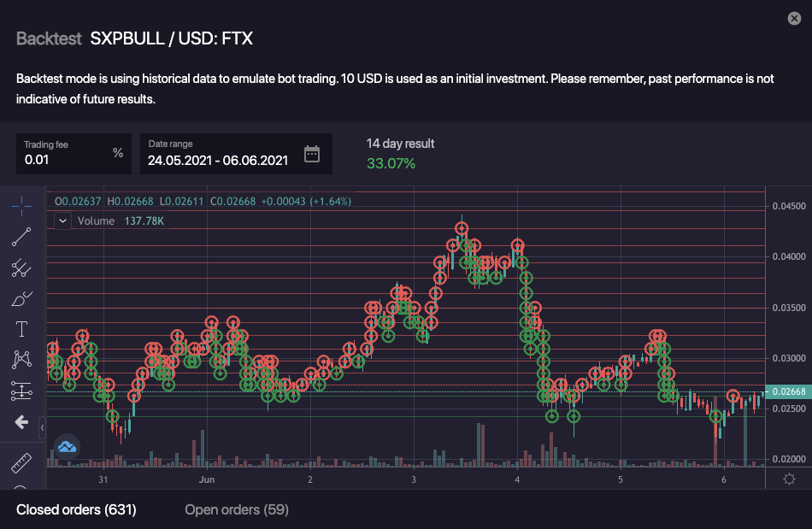The image size is (812, 529).
Task: Click the back arrow icon in toolbar
Action: pyautogui.click(x=21, y=422)
